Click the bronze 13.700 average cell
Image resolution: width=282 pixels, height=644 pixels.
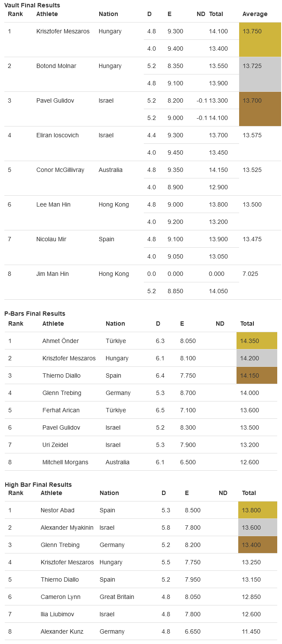[x=260, y=109]
